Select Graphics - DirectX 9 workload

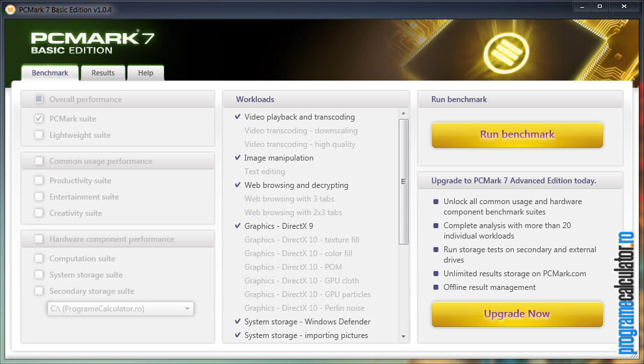coord(278,226)
